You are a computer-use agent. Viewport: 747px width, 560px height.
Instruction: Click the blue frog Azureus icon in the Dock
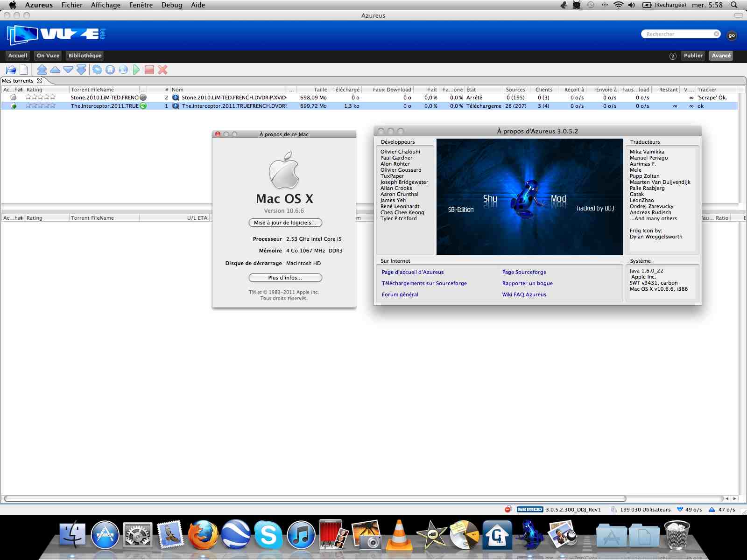point(529,535)
